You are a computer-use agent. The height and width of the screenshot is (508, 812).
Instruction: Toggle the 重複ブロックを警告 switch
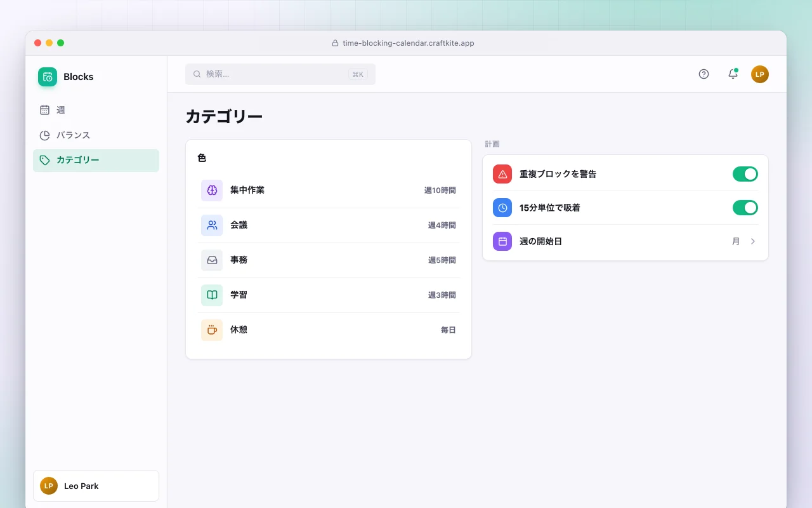coord(745,174)
